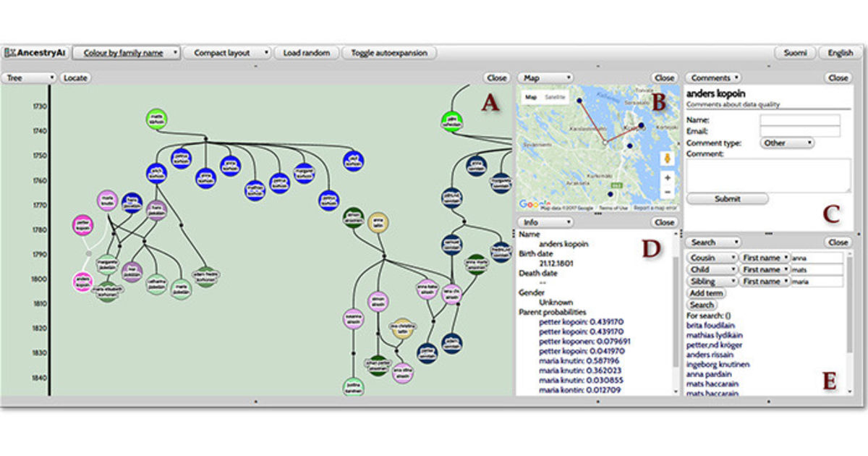The width and height of the screenshot is (868, 456).
Task: Close the Info panel
Action: [664, 222]
